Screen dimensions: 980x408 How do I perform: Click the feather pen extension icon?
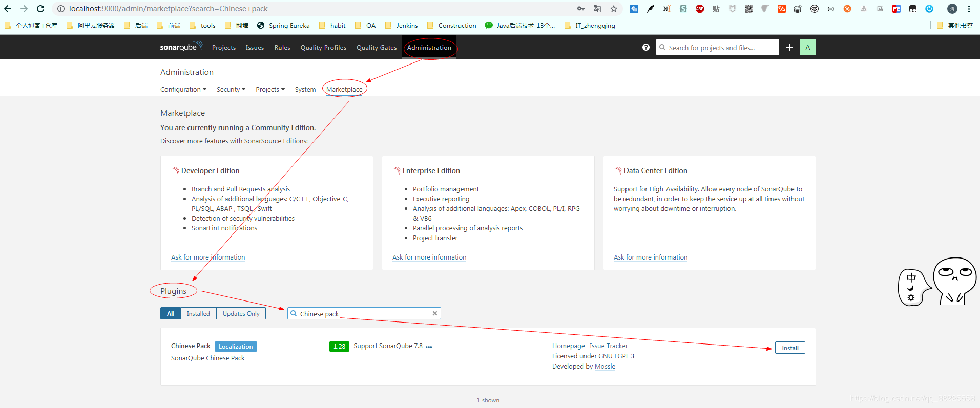tap(651, 9)
